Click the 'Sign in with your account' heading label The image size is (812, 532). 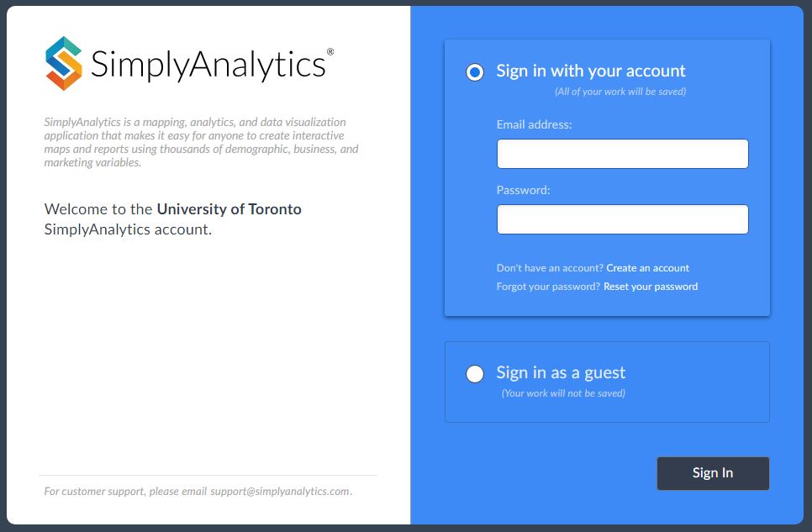coord(591,71)
